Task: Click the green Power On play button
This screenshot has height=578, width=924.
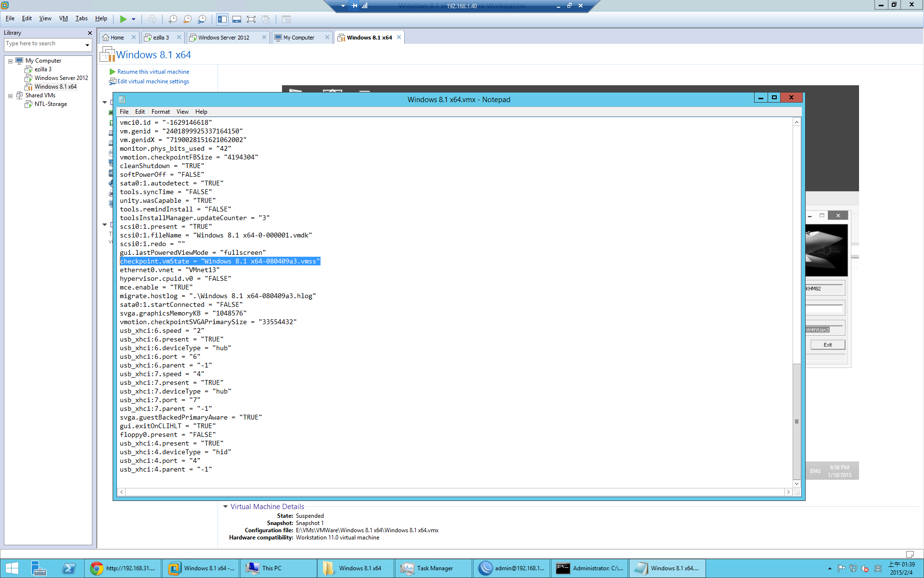Action: [x=123, y=19]
